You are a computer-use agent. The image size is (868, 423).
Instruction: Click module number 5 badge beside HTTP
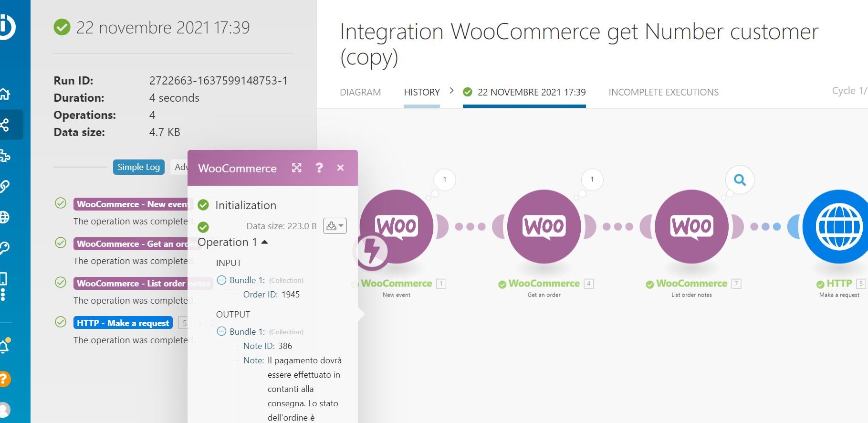[861, 284]
